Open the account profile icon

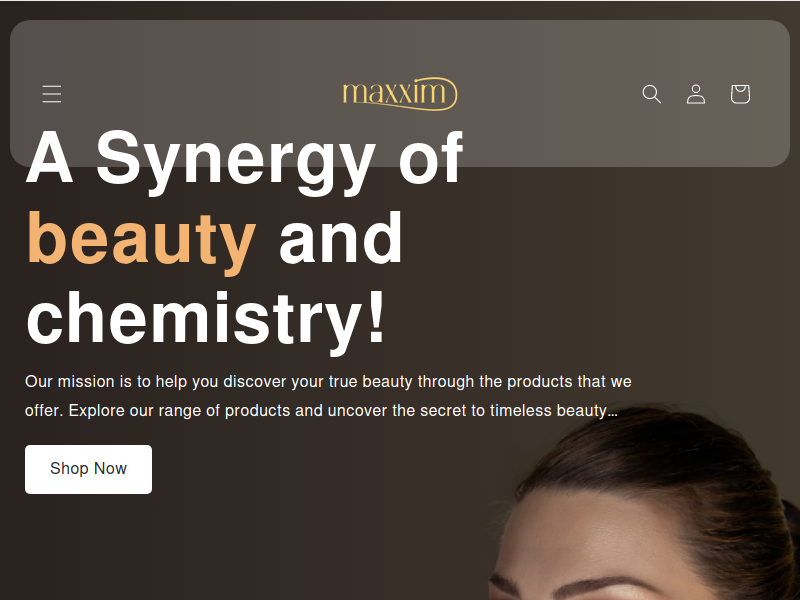tap(696, 94)
